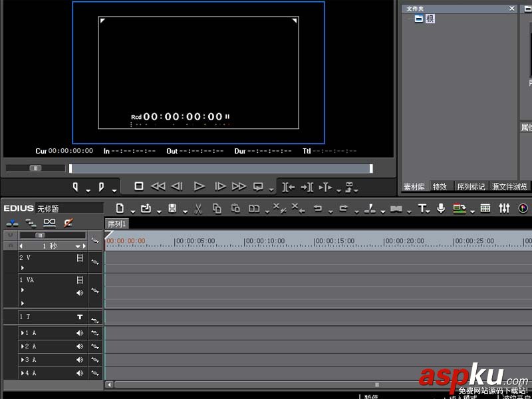Click the Play button under the preview window

tap(199, 187)
